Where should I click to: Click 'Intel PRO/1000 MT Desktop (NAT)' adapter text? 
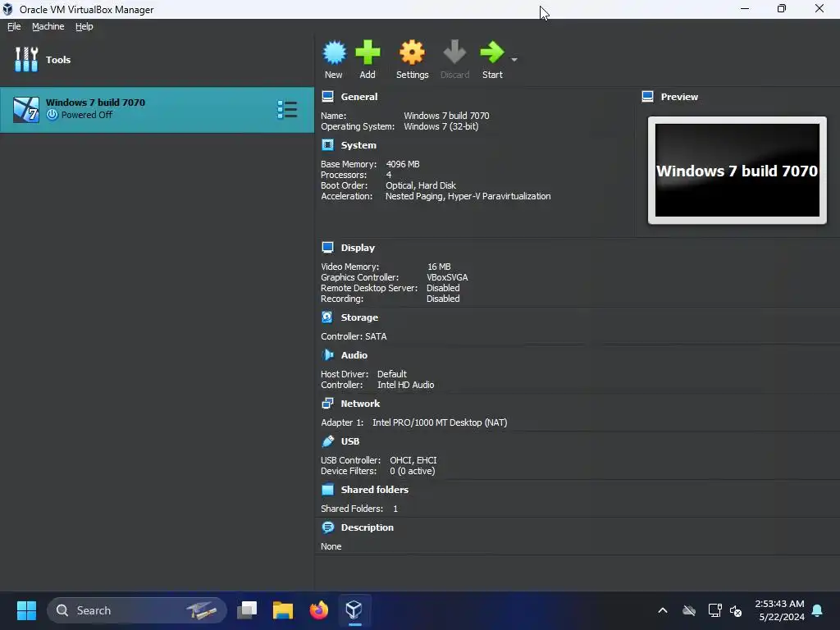[x=440, y=422]
